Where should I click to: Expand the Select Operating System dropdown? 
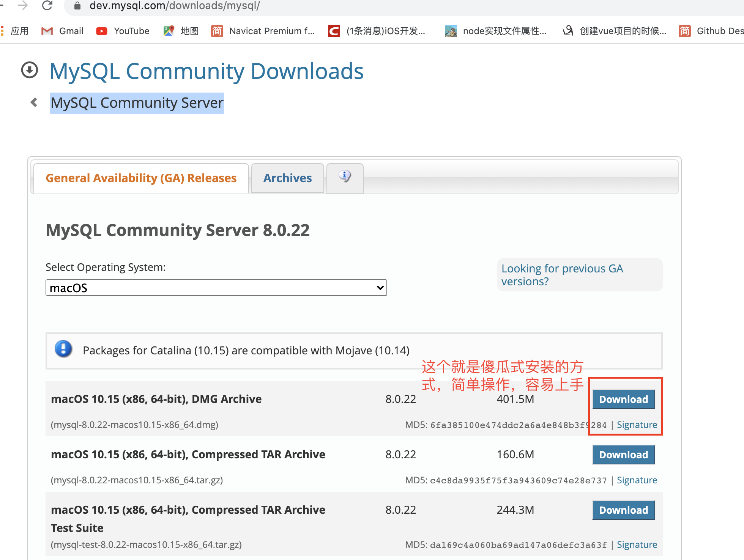(x=216, y=288)
